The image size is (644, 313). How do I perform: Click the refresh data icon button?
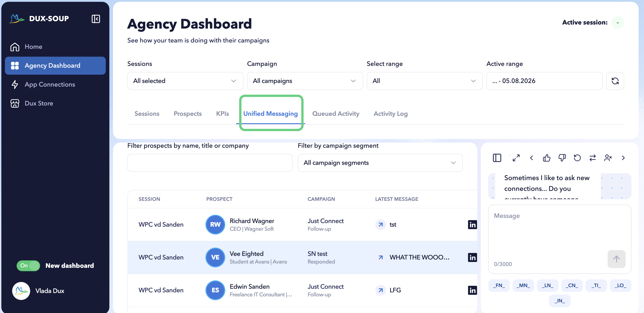(615, 81)
